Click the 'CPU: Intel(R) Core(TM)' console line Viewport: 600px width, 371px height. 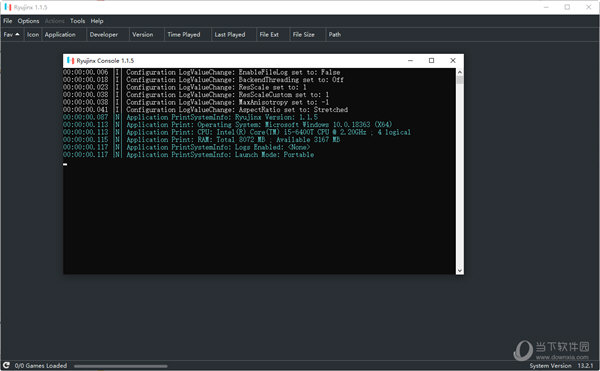point(237,132)
